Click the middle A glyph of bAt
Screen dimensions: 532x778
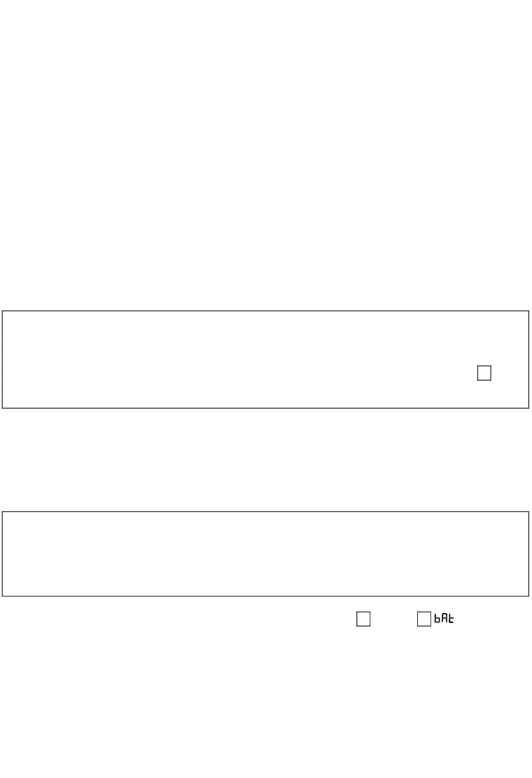point(444,619)
